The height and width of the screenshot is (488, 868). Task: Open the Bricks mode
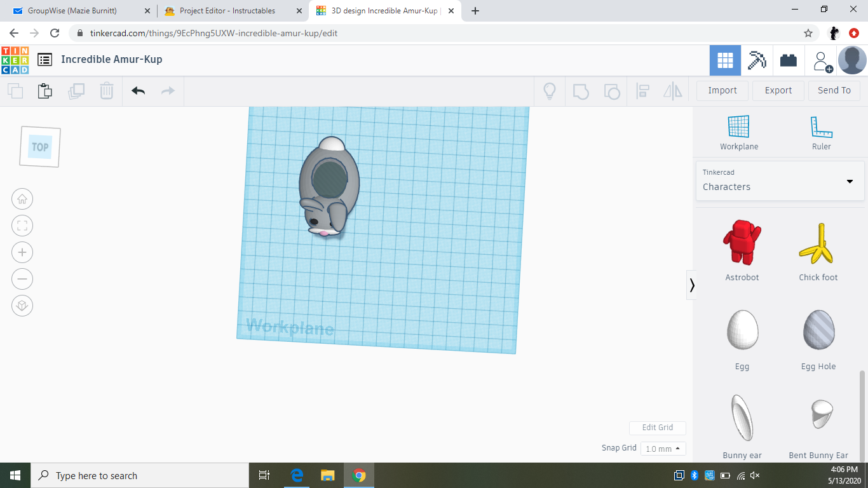pos(789,60)
